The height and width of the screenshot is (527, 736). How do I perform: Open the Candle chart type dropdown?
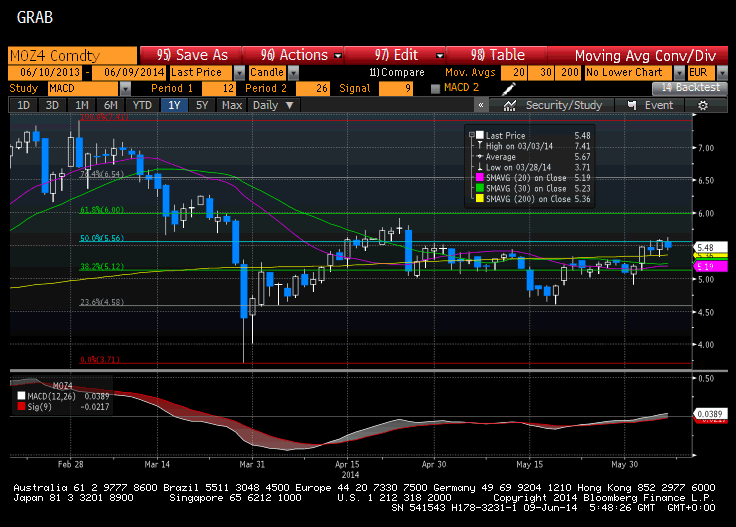[x=293, y=73]
